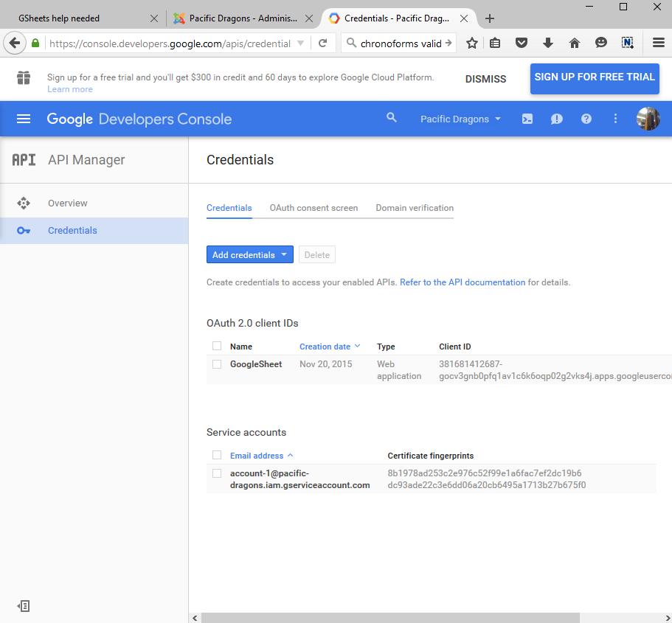Bookmark this page with the star icon
Screen dimensions: 672x623
[x=472, y=43]
